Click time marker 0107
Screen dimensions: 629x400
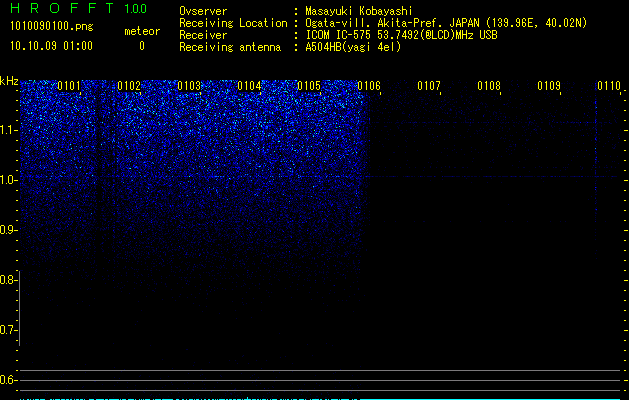429,86
